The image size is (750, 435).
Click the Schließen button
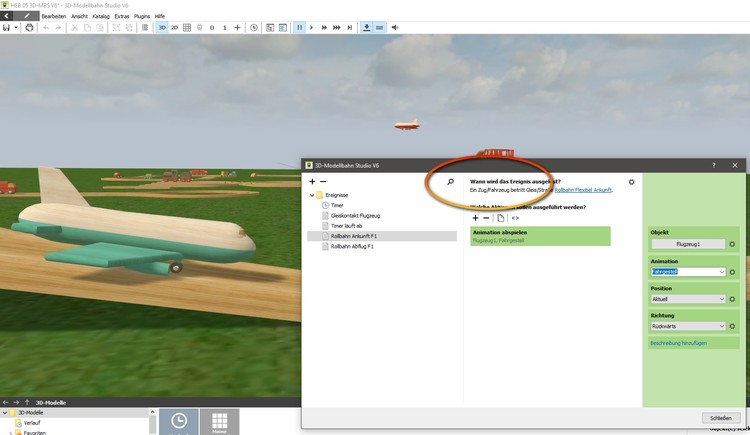tap(721, 418)
